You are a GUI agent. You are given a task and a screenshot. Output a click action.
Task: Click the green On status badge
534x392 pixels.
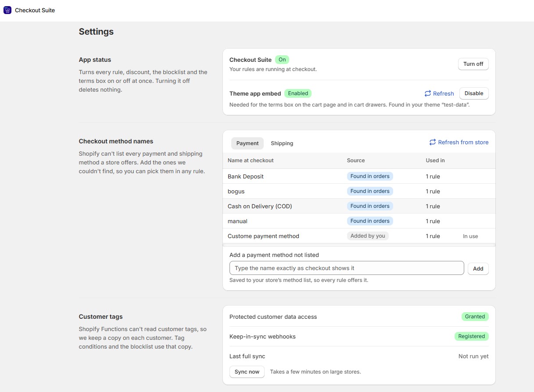(x=282, y=60)
